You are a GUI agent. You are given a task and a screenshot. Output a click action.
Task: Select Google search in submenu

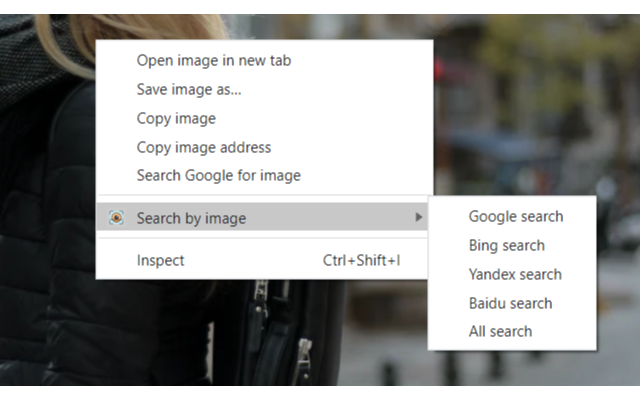click(x=515, y=216)
